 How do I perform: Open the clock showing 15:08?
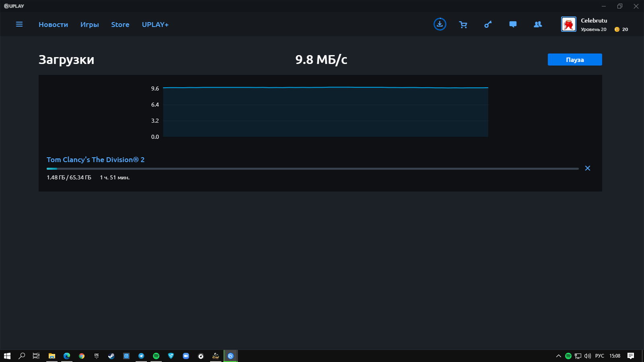pos(615,356)
